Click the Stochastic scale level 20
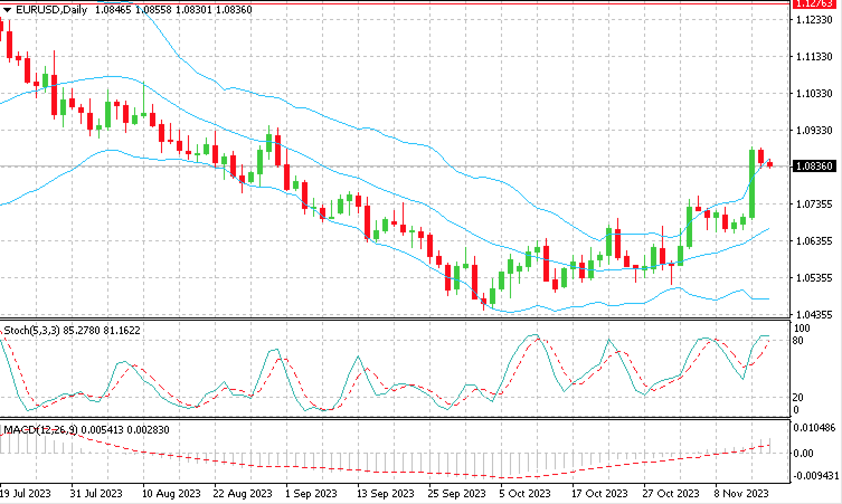Screen dimensions: 842x504 click(799, 397)
